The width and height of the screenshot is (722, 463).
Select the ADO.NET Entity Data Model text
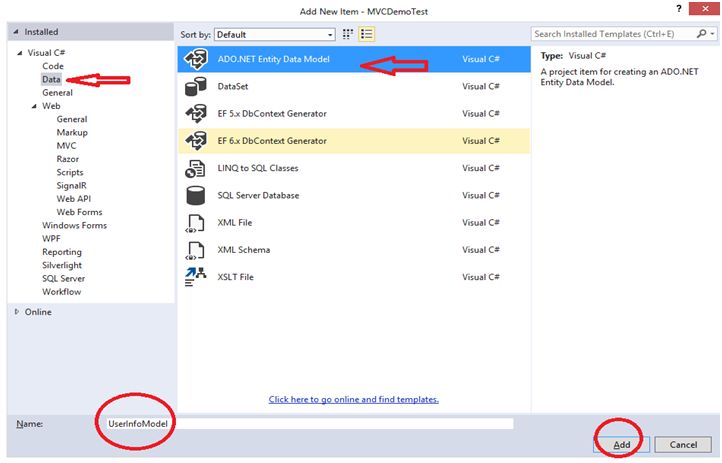(274, 59)
